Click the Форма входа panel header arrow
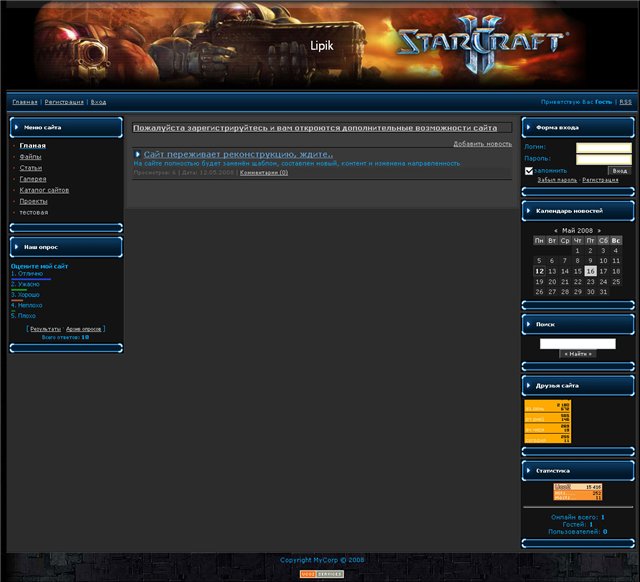The height and width of the screenshot is (582, 640). (529, 127)
